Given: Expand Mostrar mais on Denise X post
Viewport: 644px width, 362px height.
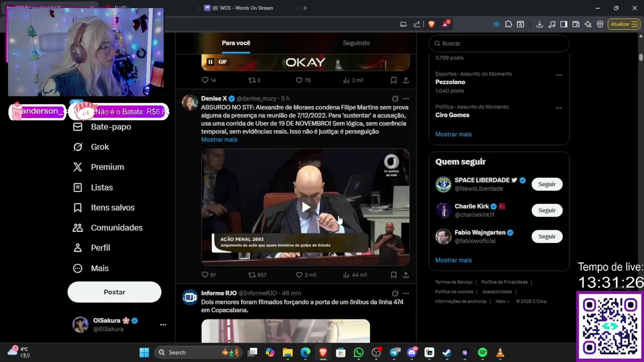Looking at the screenshot, I should (219, 139).
